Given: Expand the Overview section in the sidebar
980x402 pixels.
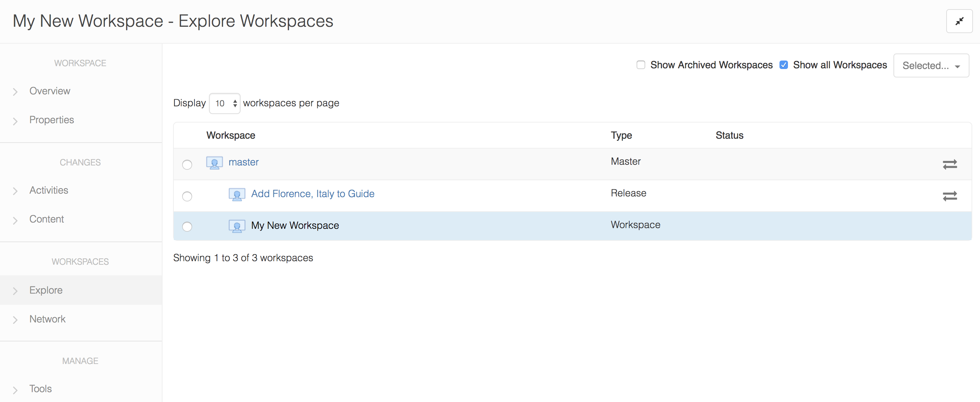Looking at the screenshot, I should 50,91.
